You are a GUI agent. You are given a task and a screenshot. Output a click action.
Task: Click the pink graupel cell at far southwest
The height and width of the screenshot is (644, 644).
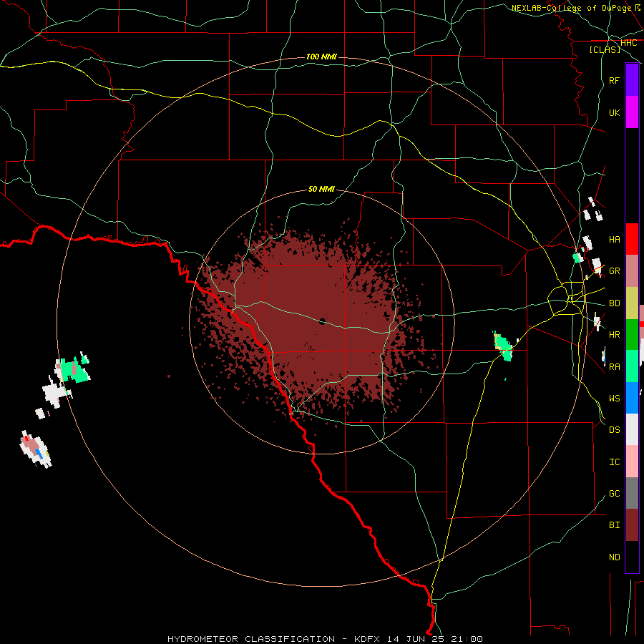35,449
